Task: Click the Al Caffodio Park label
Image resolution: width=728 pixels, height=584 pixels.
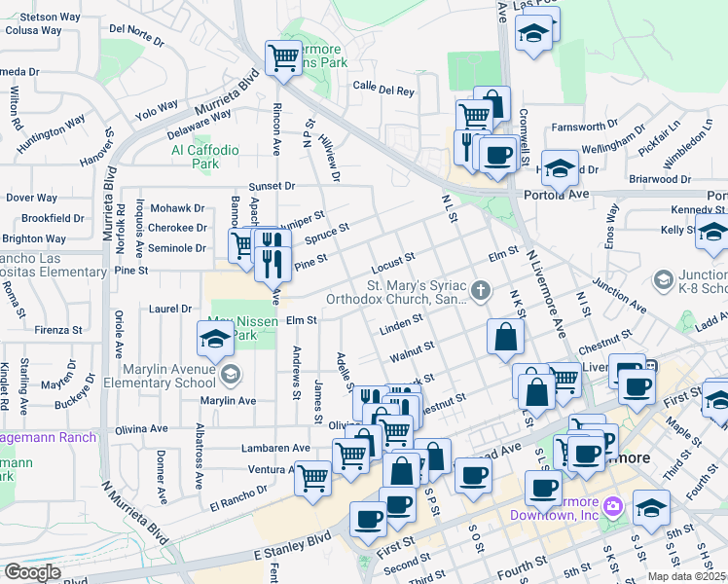Action: point(205,157)
